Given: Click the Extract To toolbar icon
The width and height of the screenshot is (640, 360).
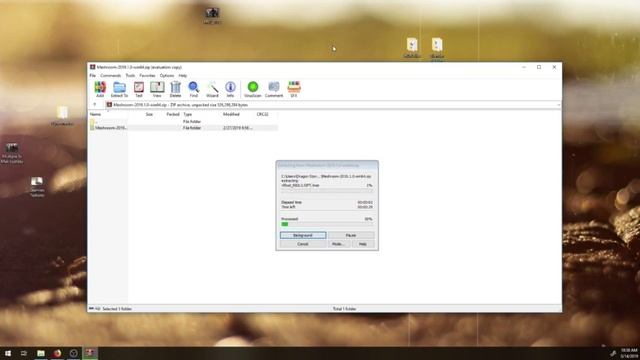Looking at the screenshot, I should [x=119, y=89].
